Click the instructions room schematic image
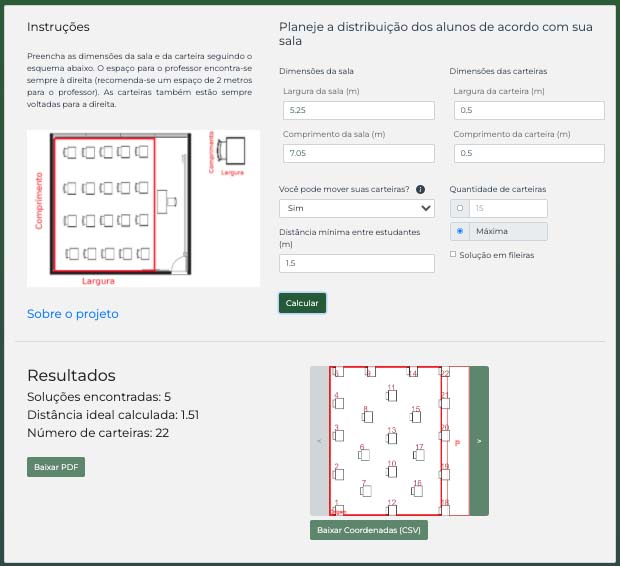Image resolution: width=620 pixels, height=566 pixels. pos(143,208)
